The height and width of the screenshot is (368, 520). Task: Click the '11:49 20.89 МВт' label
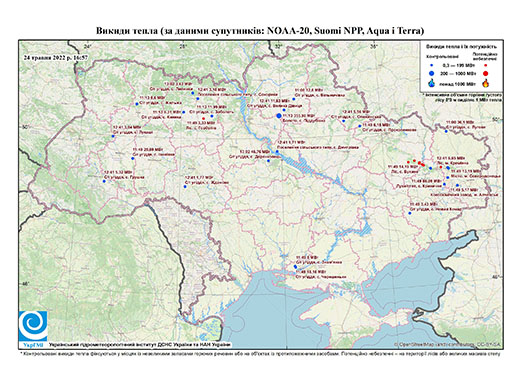(148, 150)
